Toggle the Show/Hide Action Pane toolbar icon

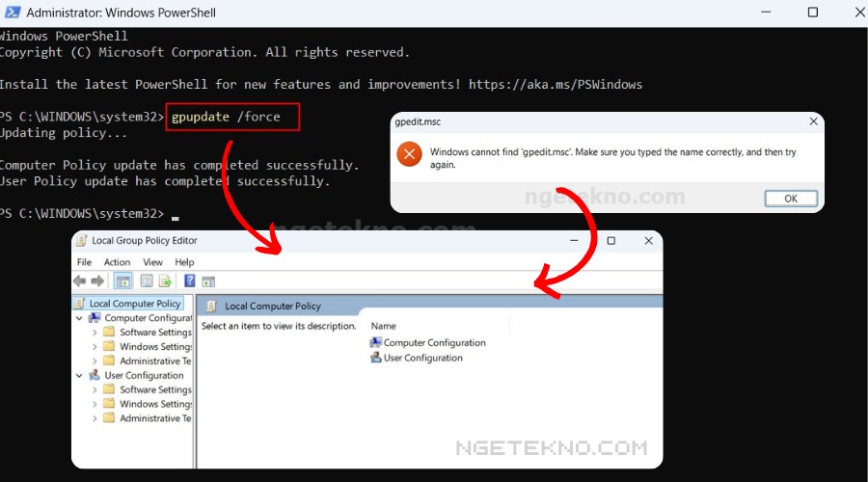[208, 281]
